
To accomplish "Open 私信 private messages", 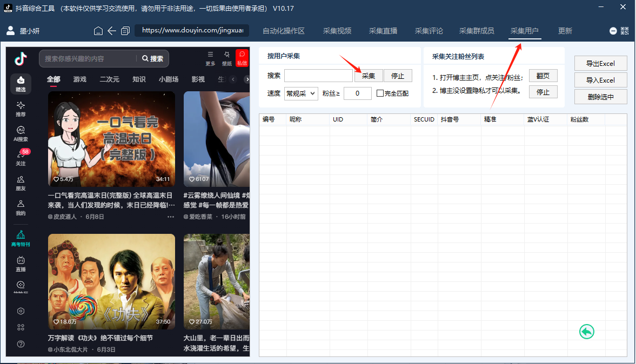I will (242, 58).
